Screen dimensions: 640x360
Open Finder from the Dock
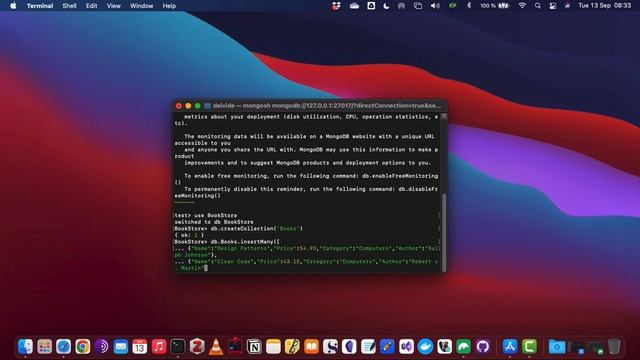click(x=25, y=347)
